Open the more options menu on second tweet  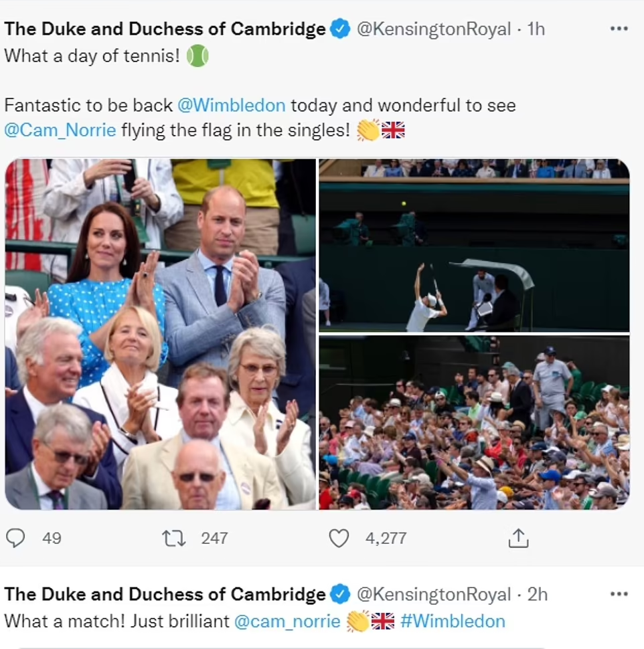pos(619,593)
